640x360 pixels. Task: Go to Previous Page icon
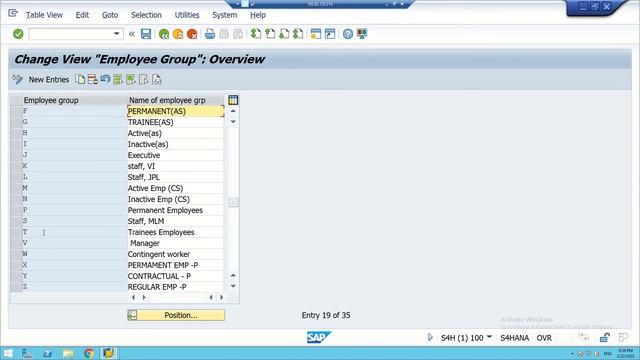(270, 34)
